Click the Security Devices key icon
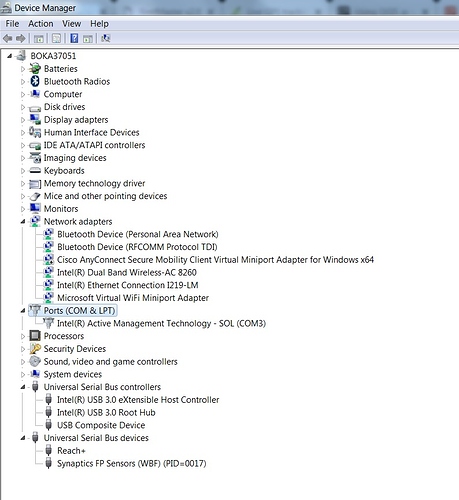 point(35,349)
